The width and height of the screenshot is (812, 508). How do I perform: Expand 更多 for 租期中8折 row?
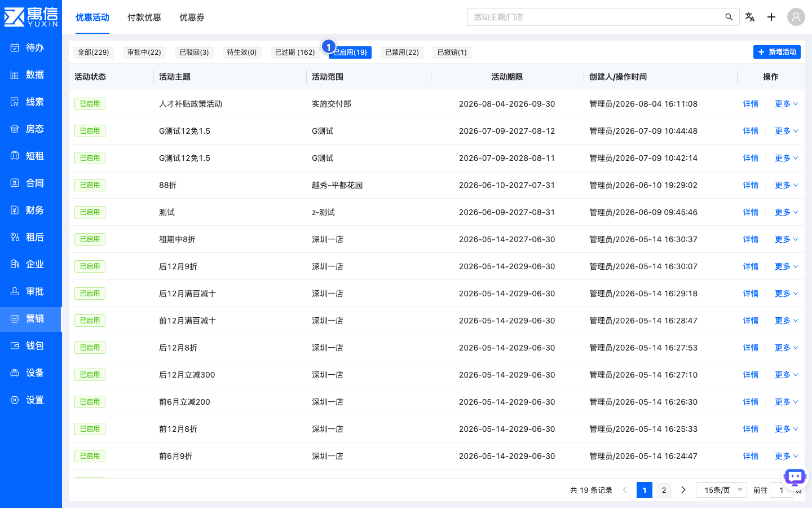[787, 239]
